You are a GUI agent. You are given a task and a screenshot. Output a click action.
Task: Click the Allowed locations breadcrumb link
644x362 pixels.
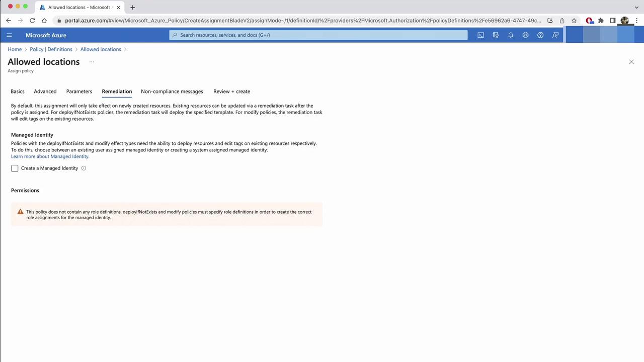coord(101,49)
